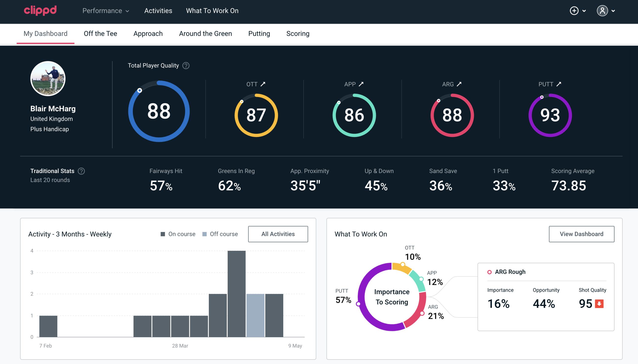
Task: Click the OTT performance score circle
Action: [255, 115]
